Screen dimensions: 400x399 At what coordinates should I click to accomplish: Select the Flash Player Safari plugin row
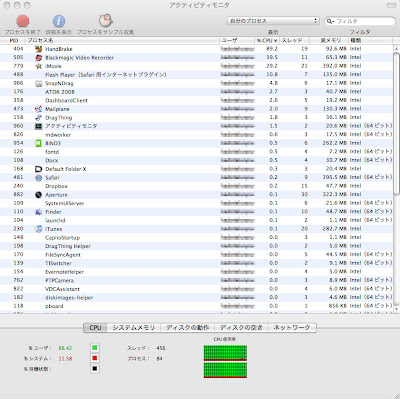click(196, 75)
